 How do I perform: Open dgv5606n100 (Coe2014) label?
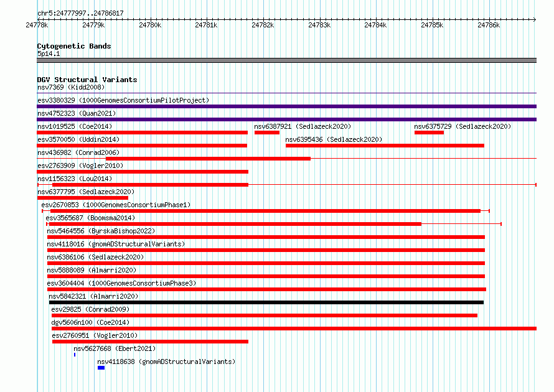coord(90,322)
